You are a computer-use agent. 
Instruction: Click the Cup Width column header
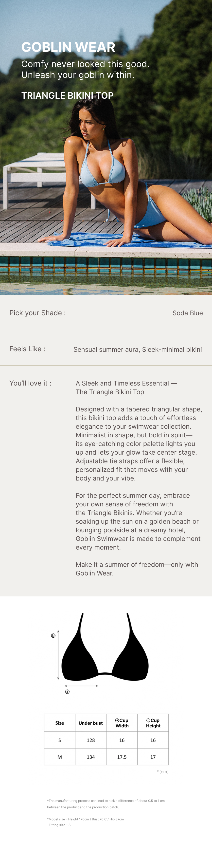(122, 723)
